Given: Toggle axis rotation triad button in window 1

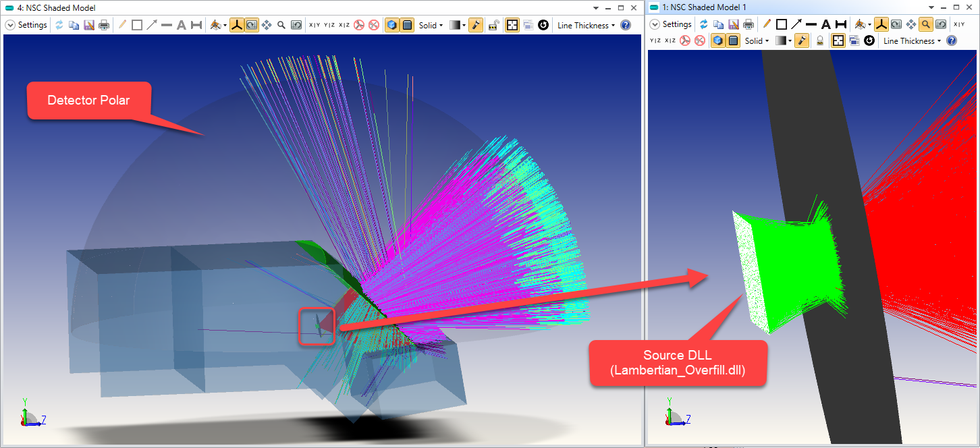Looking at the screenshot, I should click(x=881, y=24).
